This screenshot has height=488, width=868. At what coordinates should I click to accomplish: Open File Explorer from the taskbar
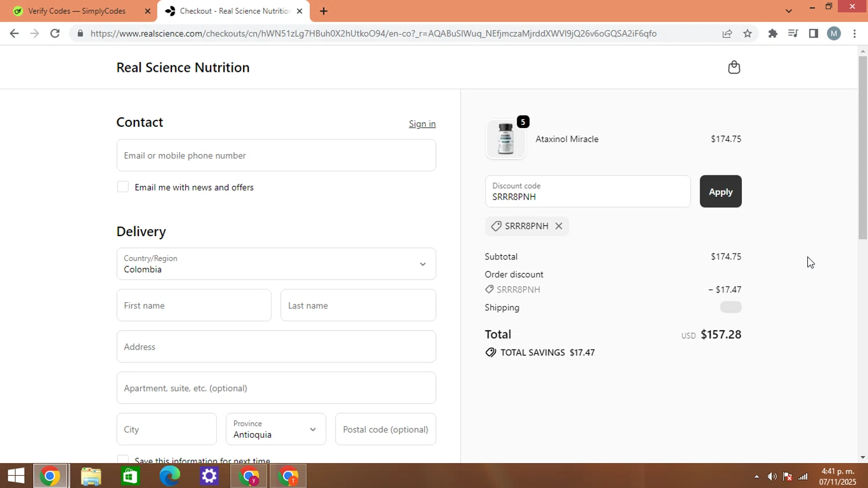pos(91,476)
